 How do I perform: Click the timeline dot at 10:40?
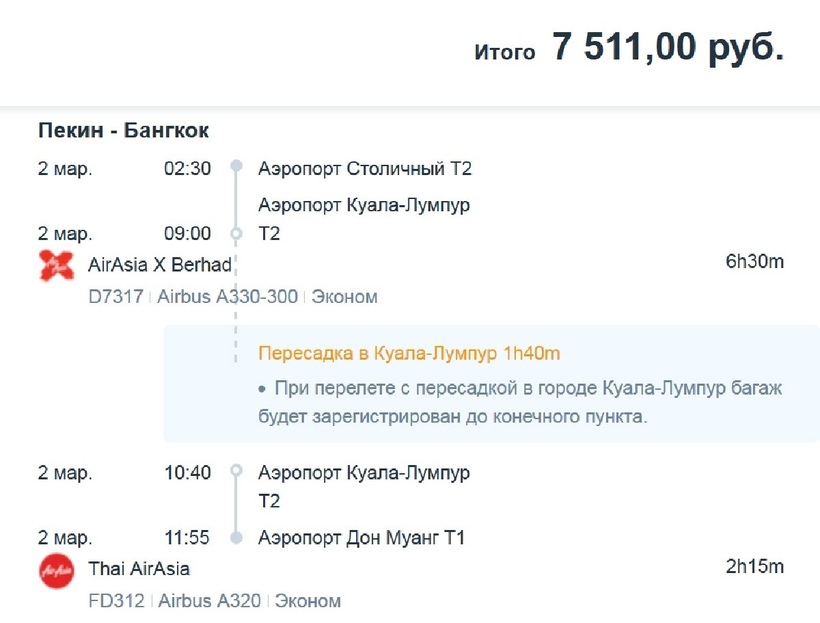(x=236, y=471)
